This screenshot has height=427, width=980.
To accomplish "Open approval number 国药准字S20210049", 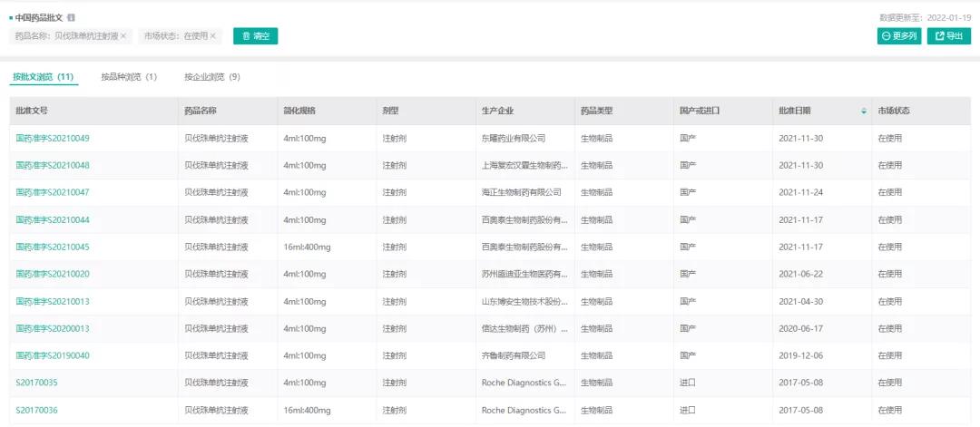I will click(53, 139).
